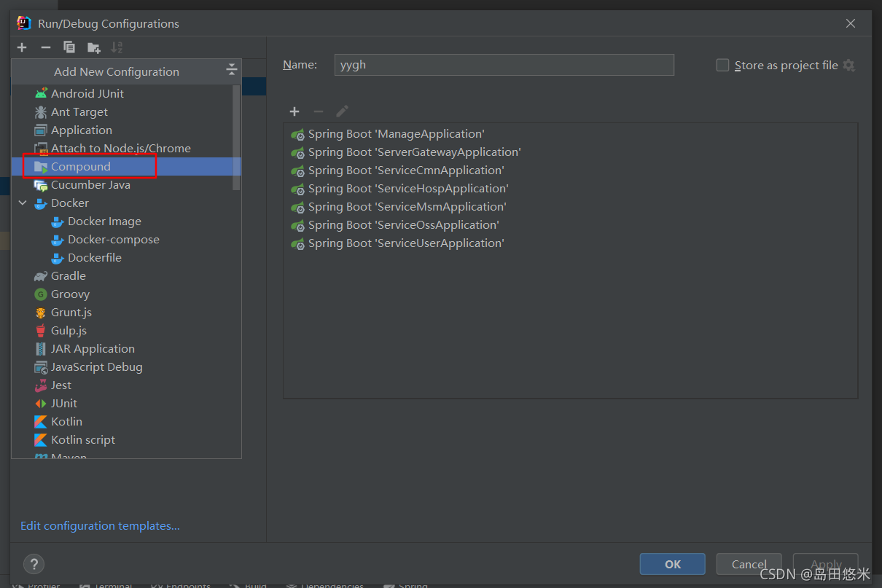882x588 pixels.
Task: Click the edit pencil icon above the list
Action: click(x=342, y=111)
